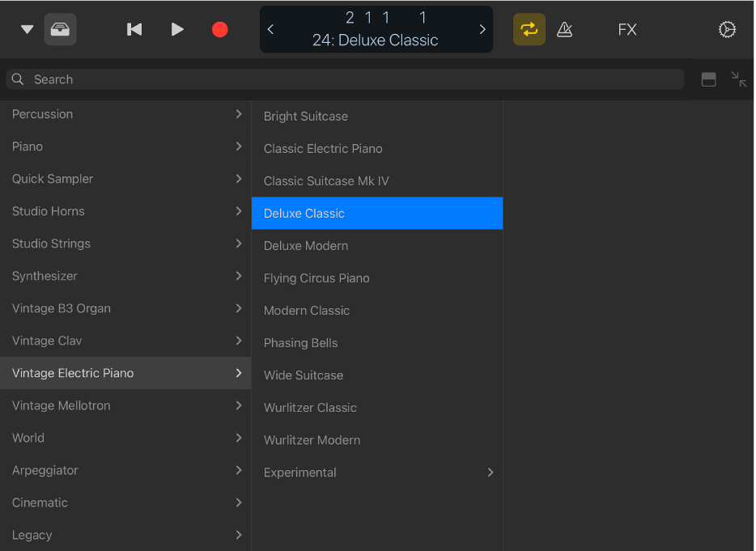The width and height of the screenshot is (756, 551).
Task: Disable cycle mode with the yellow loop icon
Action: click(x=529, y=29)
